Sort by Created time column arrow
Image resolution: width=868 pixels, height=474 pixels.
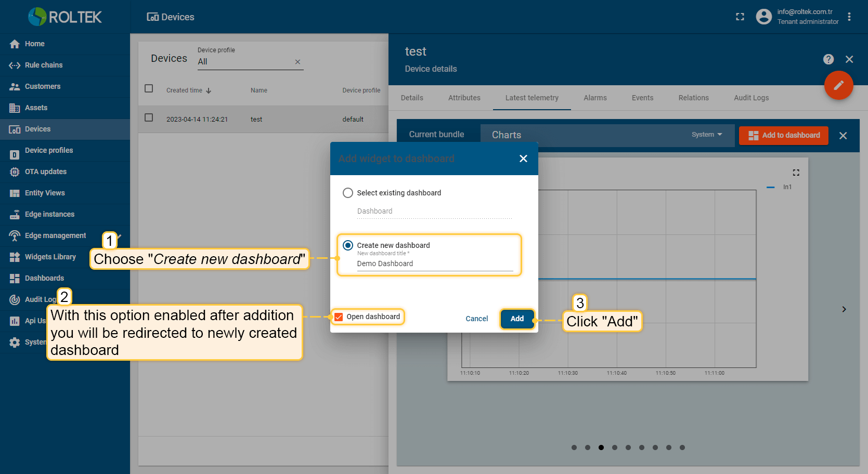click(x=209, y=90)
